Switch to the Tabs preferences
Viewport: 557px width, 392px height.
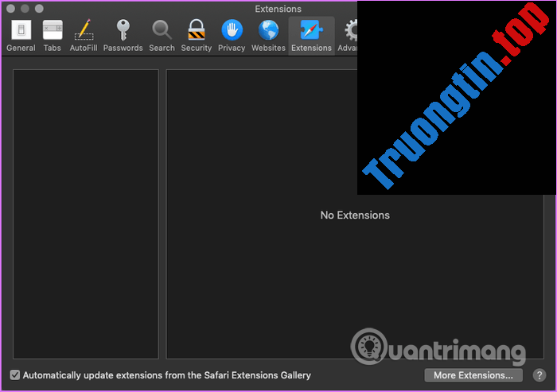(52, 35)
